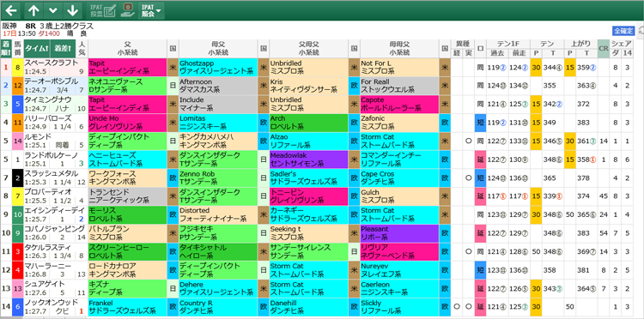Go back with the left arrow button
The height and width of the screenshot is (319, 644).
pos(11,10)
